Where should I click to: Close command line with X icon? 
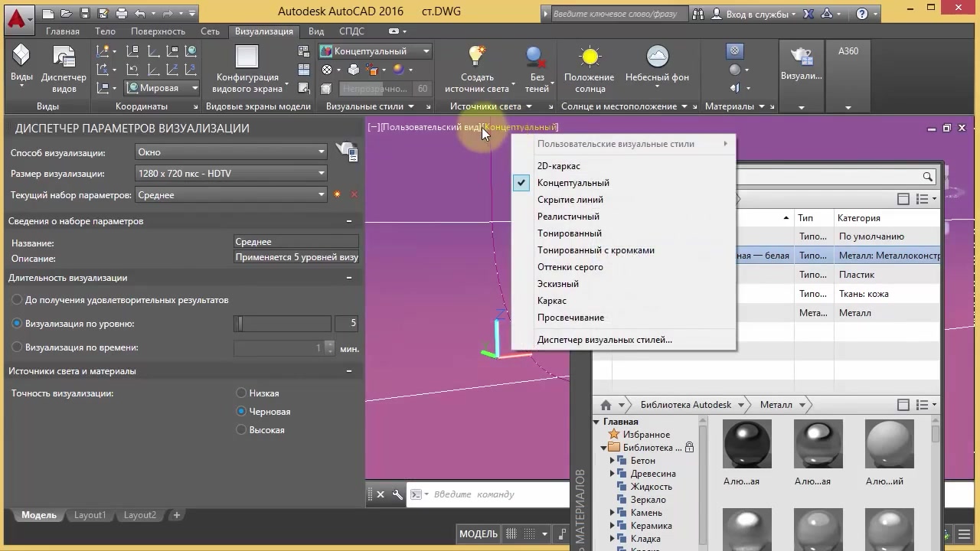pyautogui.click(x=381, y=494)
